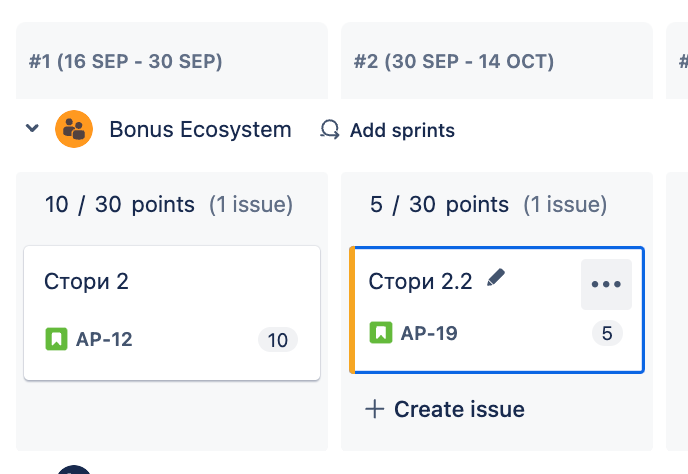The width and height of the screenshot is (688, 474).
Task: Click the 10 story points badge
Action: pyautogui.click(x=277, y=340)
